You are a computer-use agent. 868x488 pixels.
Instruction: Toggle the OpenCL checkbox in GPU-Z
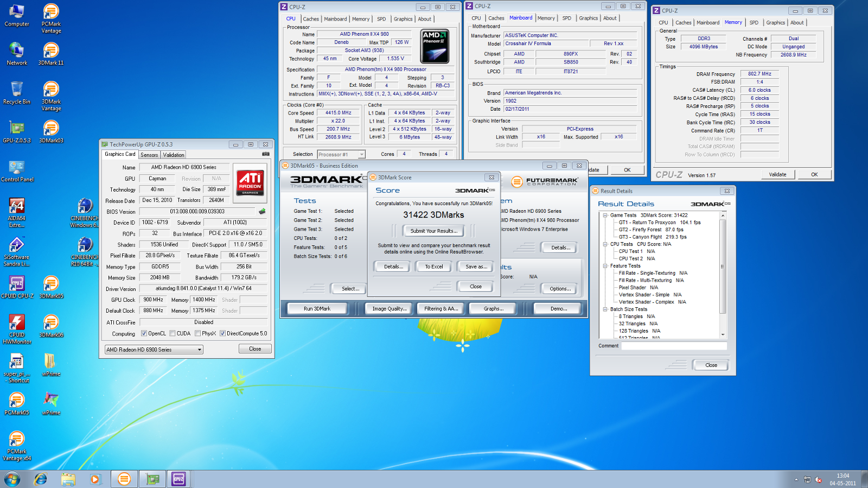pos(144,333)
